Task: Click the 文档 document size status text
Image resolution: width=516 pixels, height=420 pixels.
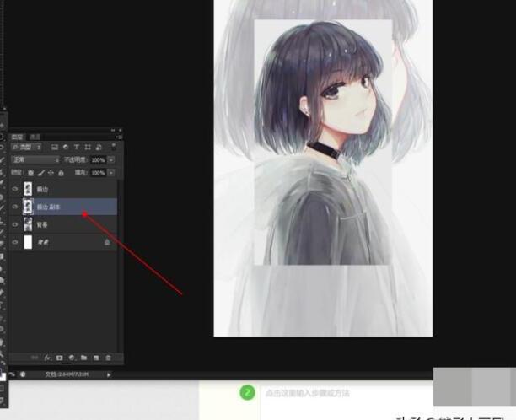Action: [x=67, y=374]
